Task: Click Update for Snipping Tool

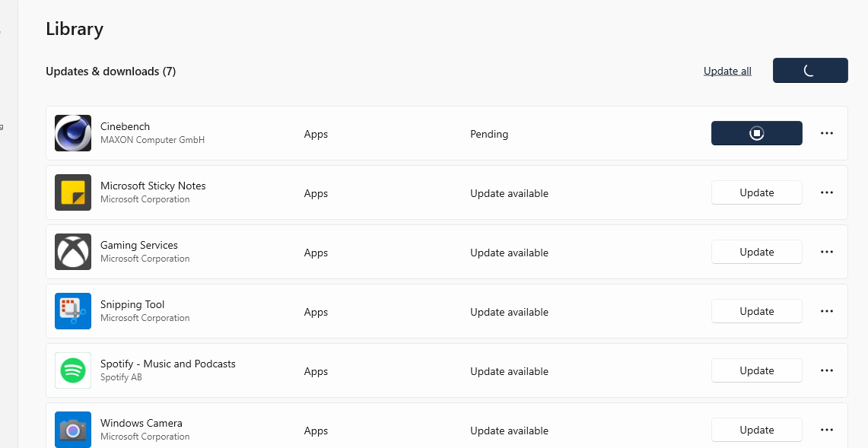Action: coord(756,311)
